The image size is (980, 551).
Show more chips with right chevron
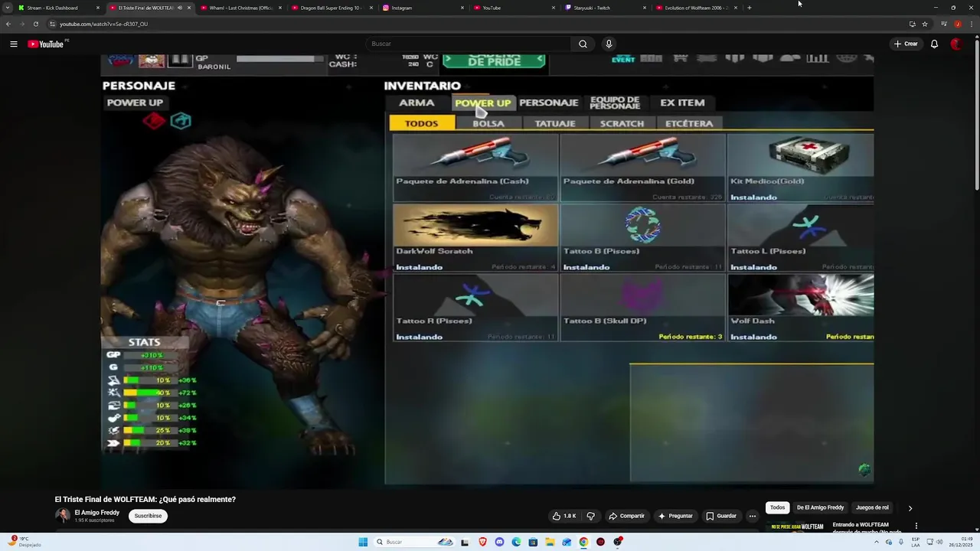pos(910,507)
